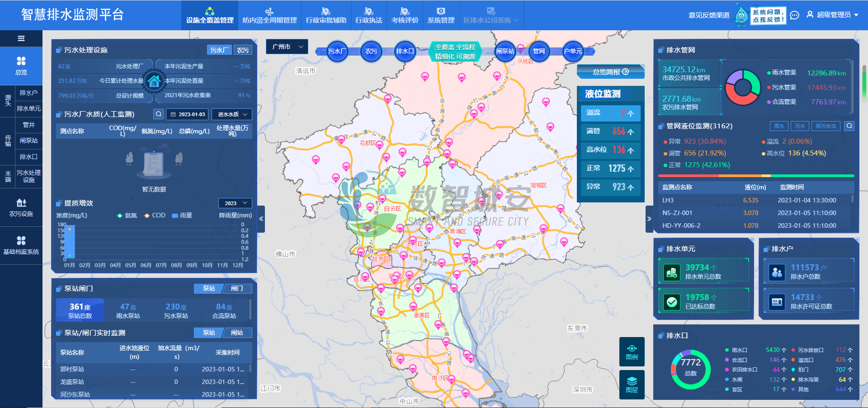Open 基础档案系统 in the sidebar
Viewport: 868px width, 408px height.
pos(21,245)
